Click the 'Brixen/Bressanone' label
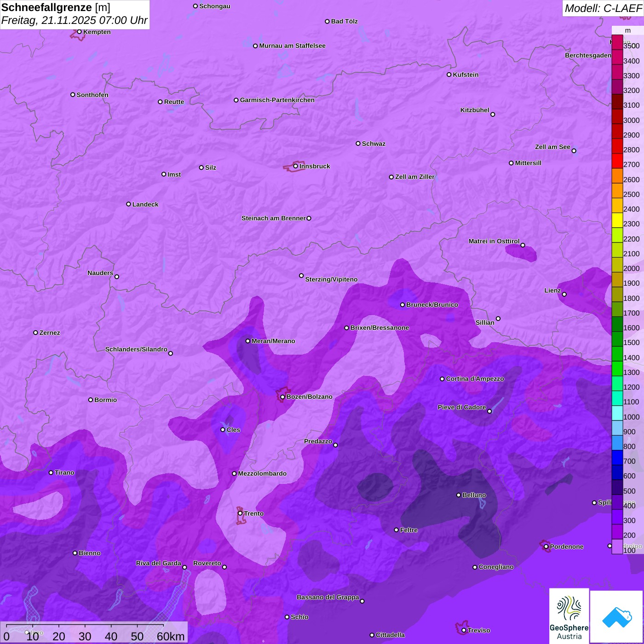This screenshot has height=644, width=644. 380,328
